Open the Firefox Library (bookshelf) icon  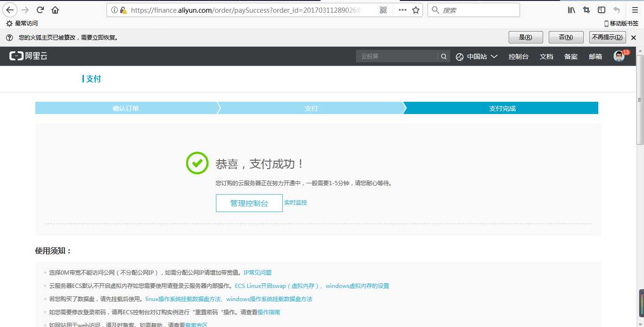(x=571, y=9)
